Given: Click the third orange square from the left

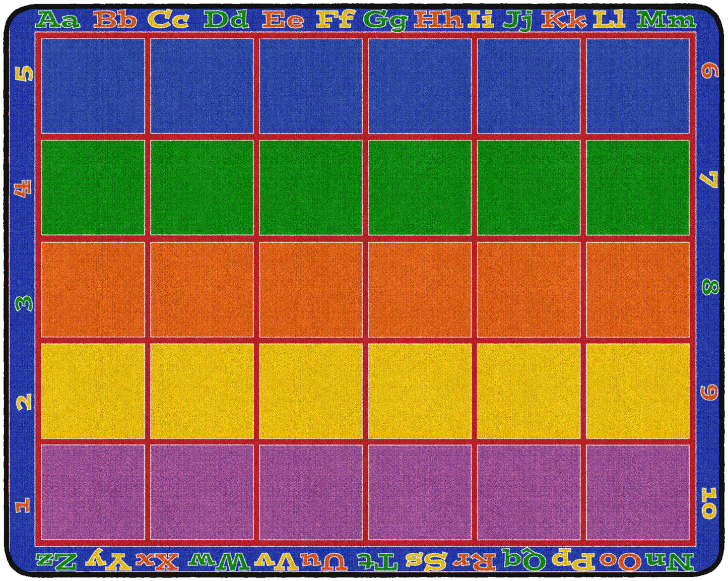Looking at the screenshot, I should (x=311, y=289).
